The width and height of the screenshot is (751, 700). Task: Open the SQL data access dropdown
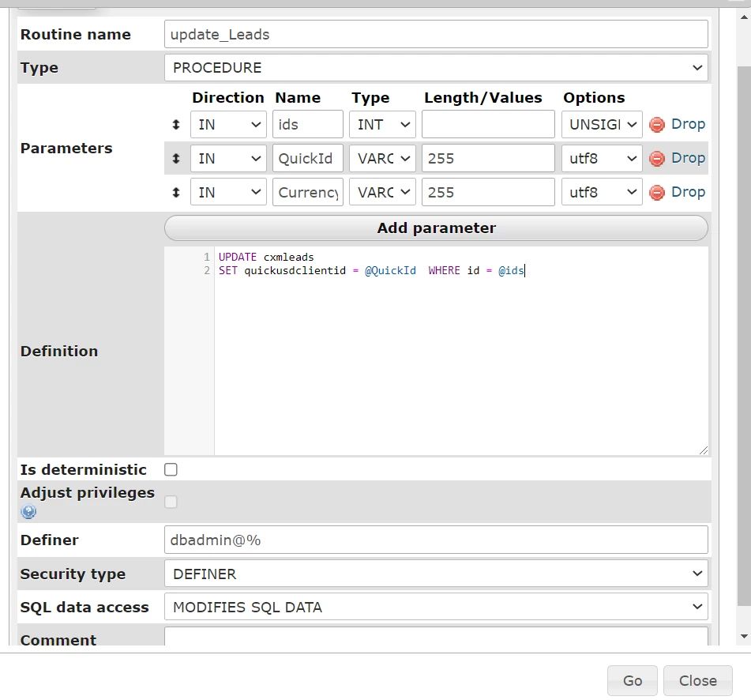coord(436,607)
